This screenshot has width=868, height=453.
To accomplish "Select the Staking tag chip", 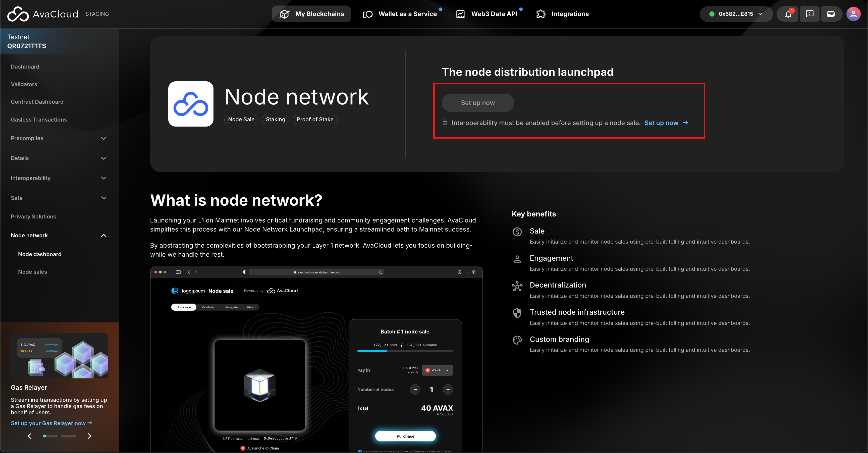I will [275, 119].
